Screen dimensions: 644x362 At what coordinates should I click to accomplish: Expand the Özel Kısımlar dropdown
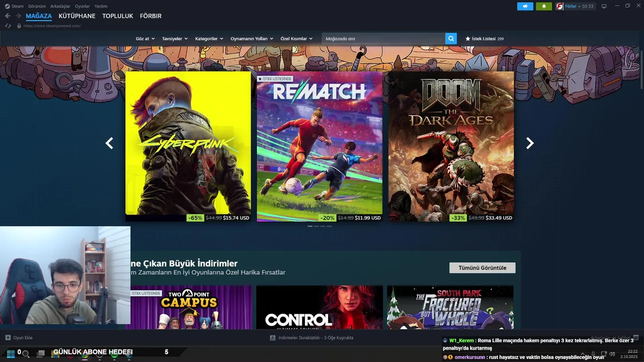pyautogui.click(x=296, y=39)
